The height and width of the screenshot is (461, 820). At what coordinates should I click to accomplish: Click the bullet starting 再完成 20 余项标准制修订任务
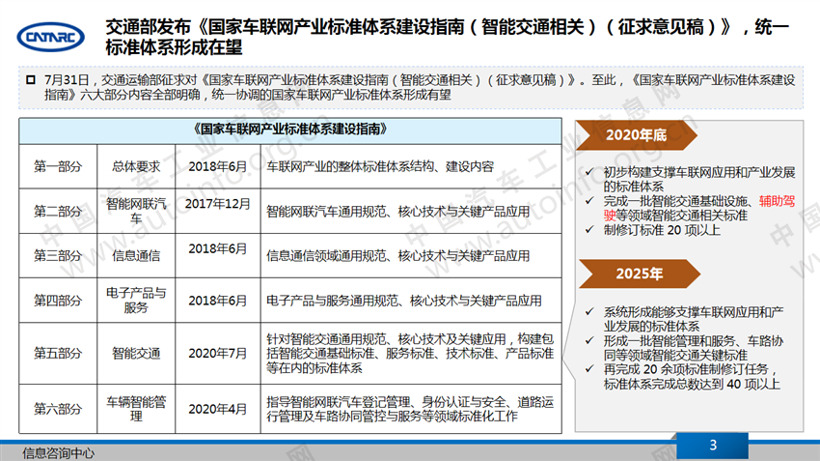692,377
